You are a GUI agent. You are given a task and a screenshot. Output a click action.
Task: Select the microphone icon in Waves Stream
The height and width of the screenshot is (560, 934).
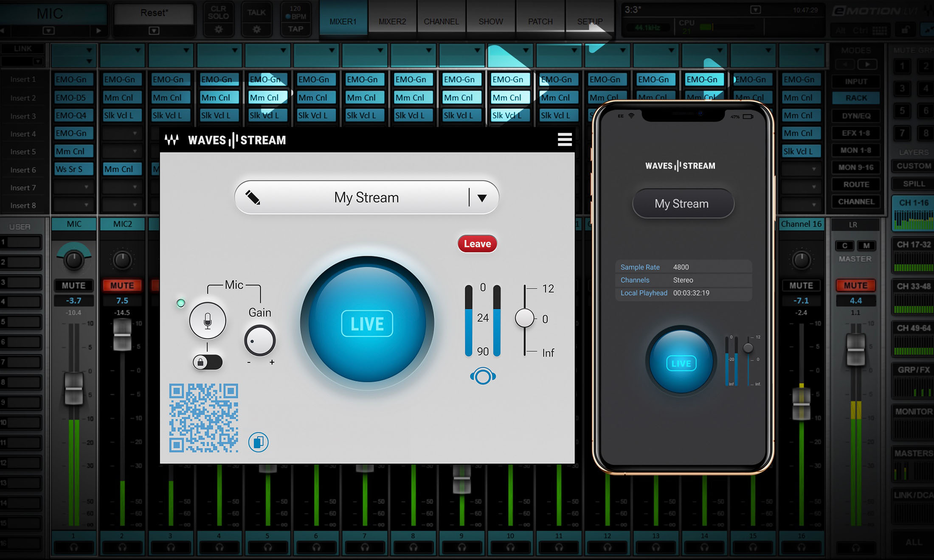click(x=207, y=321)
